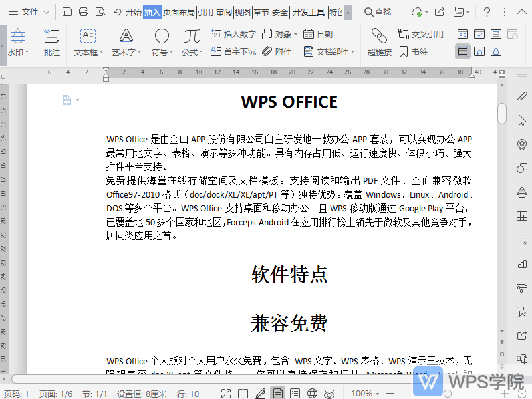
Task: Switch to reading mode book icon
Action: tap(243, 394)
